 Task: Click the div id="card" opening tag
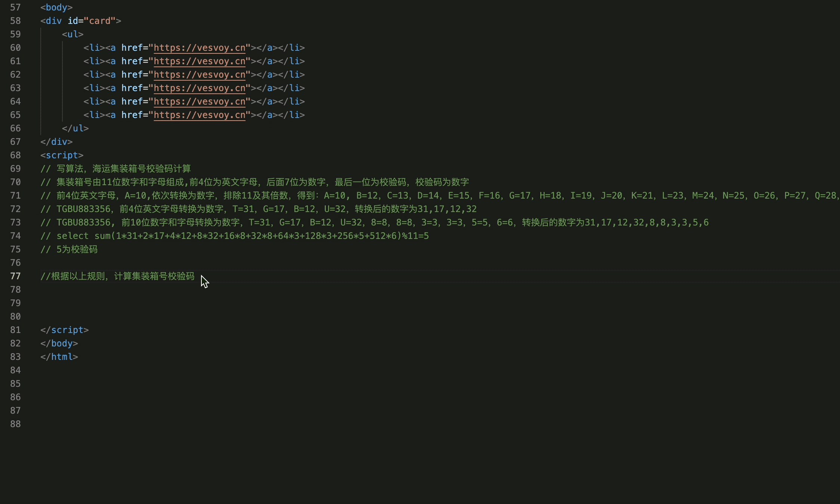pyautogui.click(x=81, y=21)
